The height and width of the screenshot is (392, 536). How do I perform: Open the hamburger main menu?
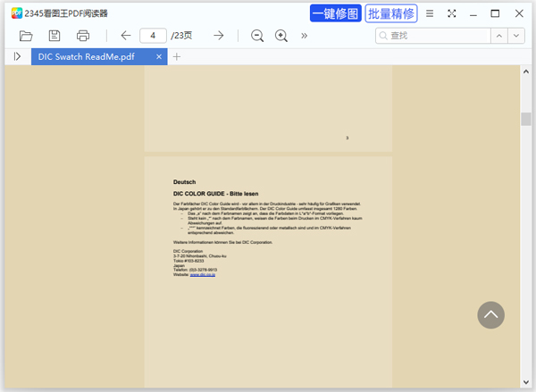point(430,13)
